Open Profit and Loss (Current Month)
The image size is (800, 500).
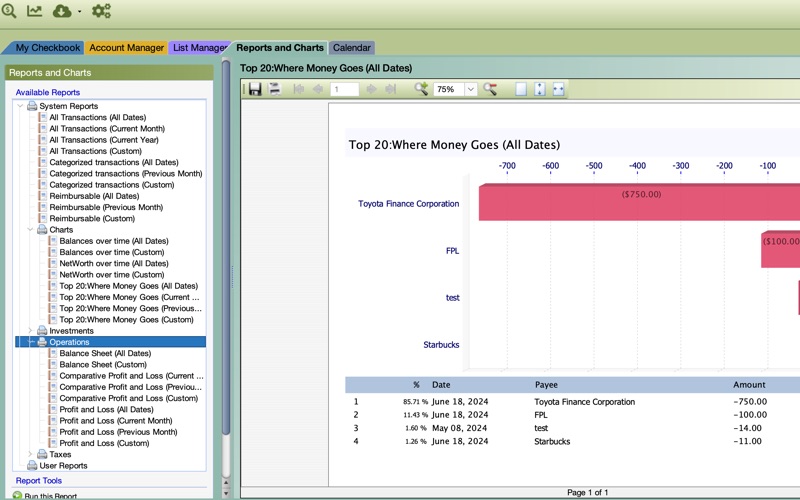(116, 420)
